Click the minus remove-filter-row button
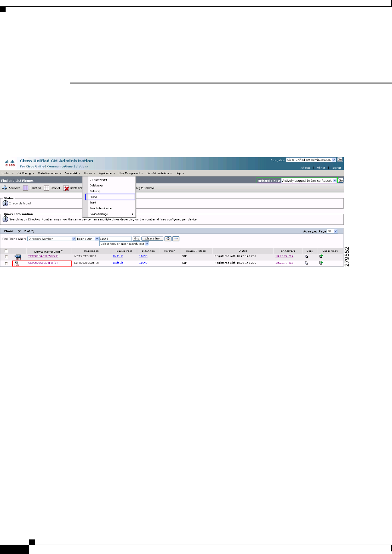This screenshot has height=554, width=392. [176, 239]
